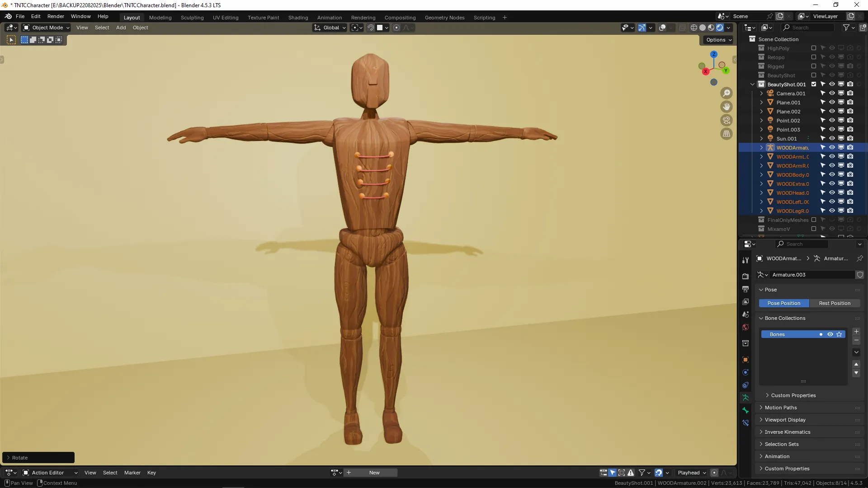
Task: Click New action button in Action Editor
Action: (374, 473)
